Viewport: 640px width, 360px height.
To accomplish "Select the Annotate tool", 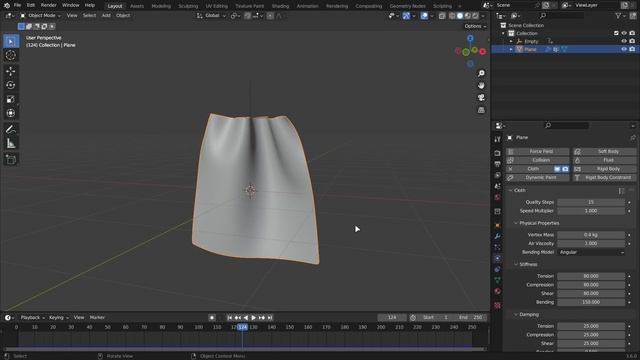I will coord(11,129).
